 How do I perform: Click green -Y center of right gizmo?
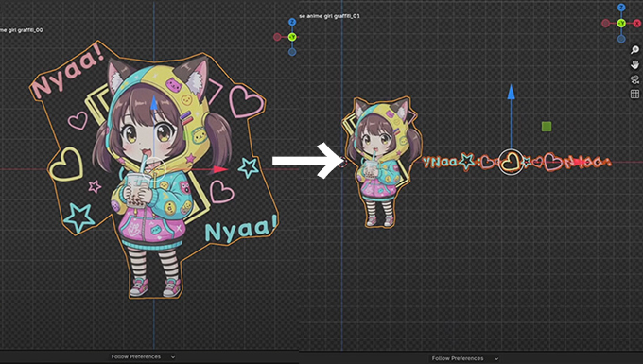(x=621, y=24)
